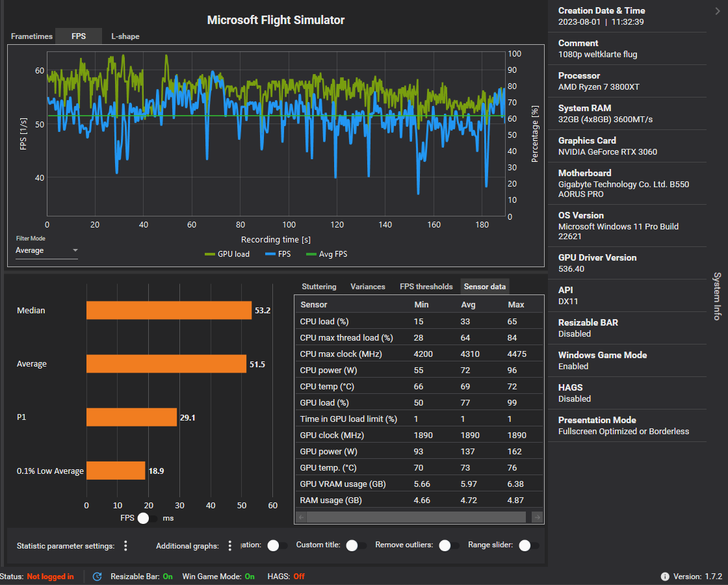Select 'CPU power (W)' row

419,370
